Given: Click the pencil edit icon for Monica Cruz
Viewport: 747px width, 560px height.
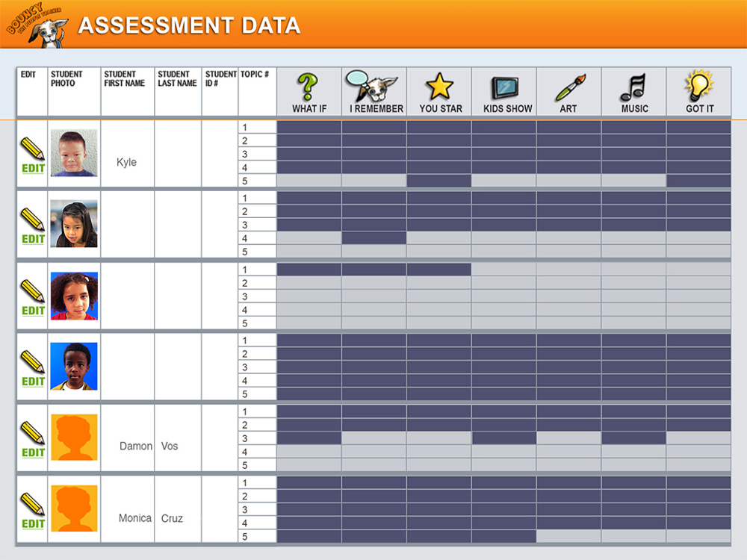Looking at the screenshot, I should coord(32,504).
